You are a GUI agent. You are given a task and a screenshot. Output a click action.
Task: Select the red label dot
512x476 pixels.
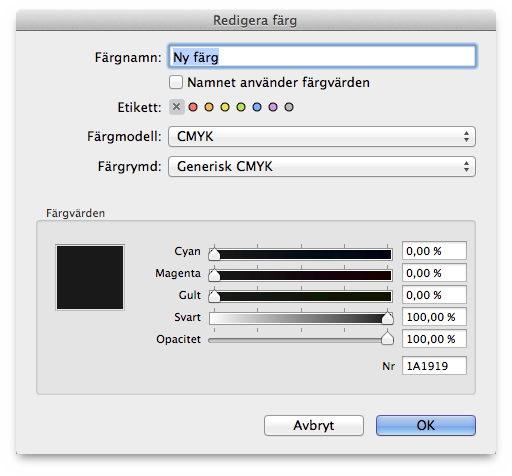point(193,107)
